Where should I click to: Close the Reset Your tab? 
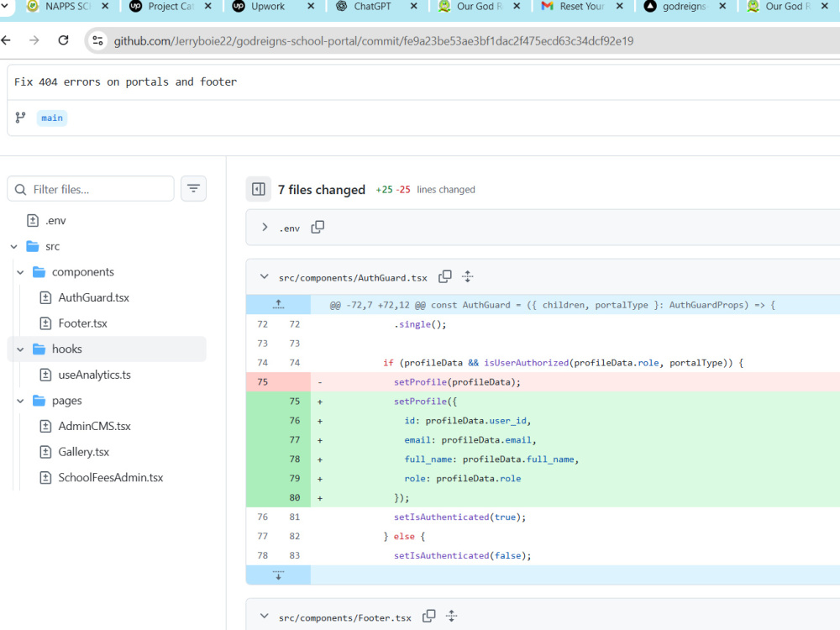(619, 7)
